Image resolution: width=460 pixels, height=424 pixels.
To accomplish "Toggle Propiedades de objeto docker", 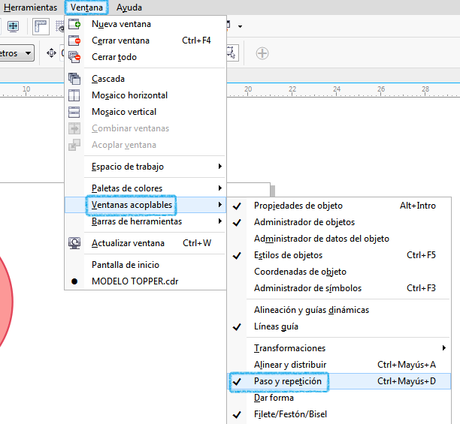I will click(339, 206).
